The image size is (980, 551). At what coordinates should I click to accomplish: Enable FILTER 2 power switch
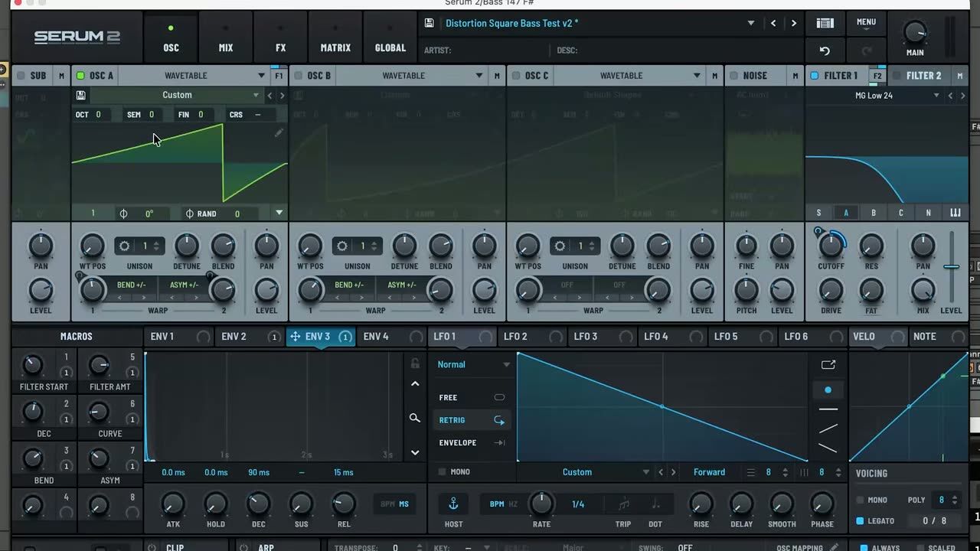[897, 76]
